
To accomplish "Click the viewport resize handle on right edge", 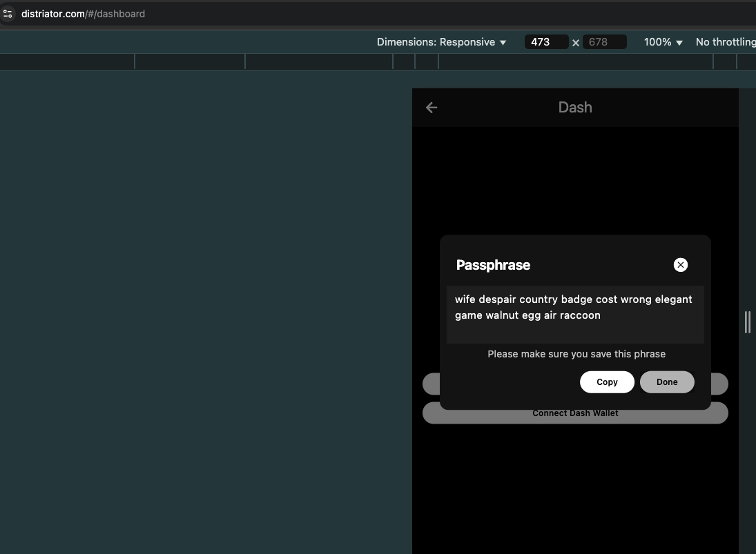I will (747, 321).
